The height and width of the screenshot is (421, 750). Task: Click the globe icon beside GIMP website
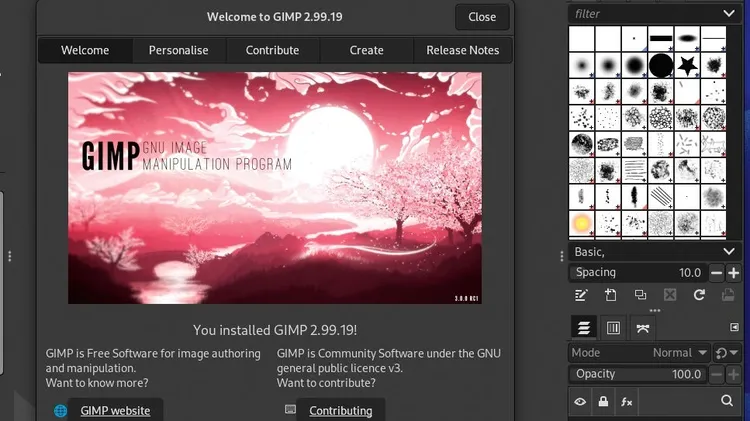point(60,410)
